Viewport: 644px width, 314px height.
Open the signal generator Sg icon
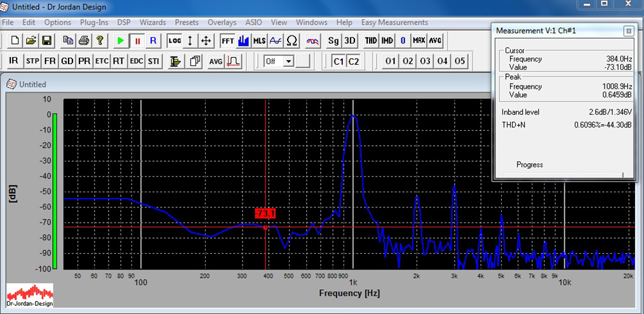point(333,41)
